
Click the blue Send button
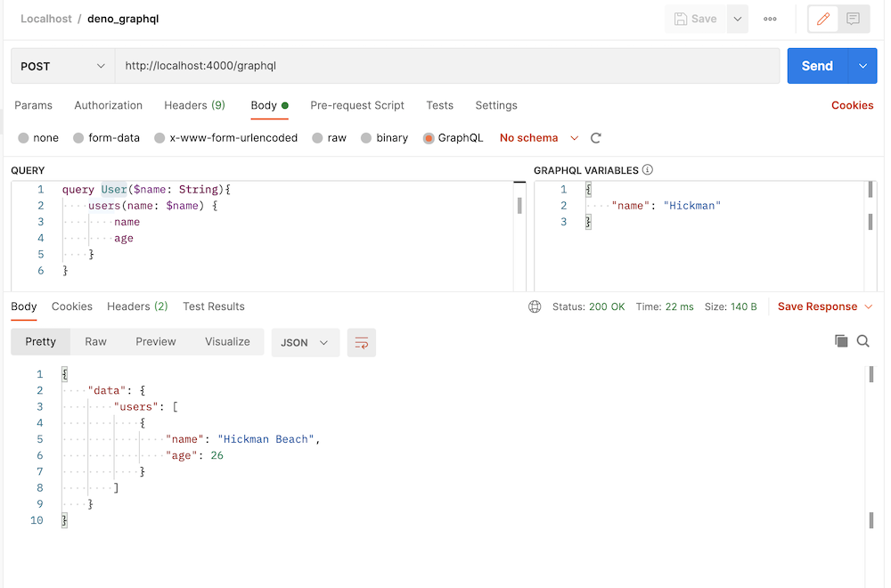coord(817,66)
